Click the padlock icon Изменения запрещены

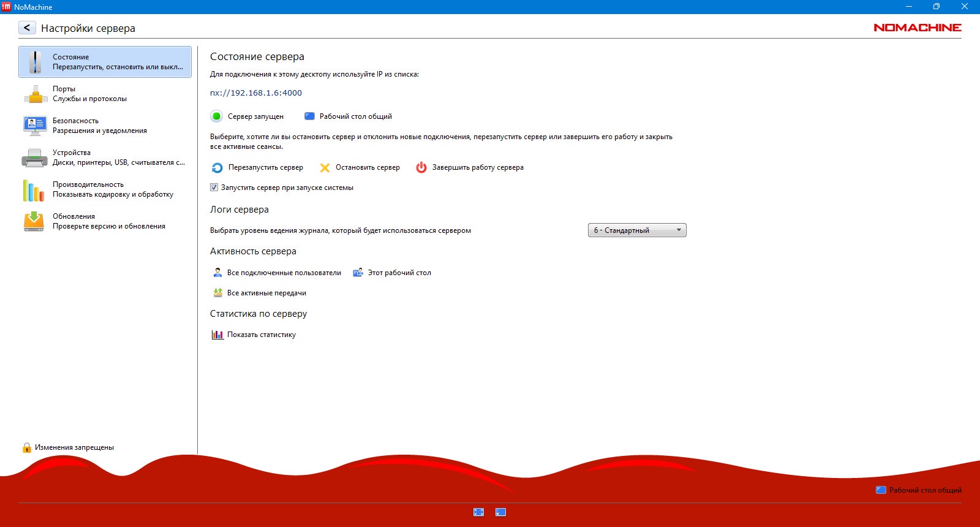coord(27,448)
